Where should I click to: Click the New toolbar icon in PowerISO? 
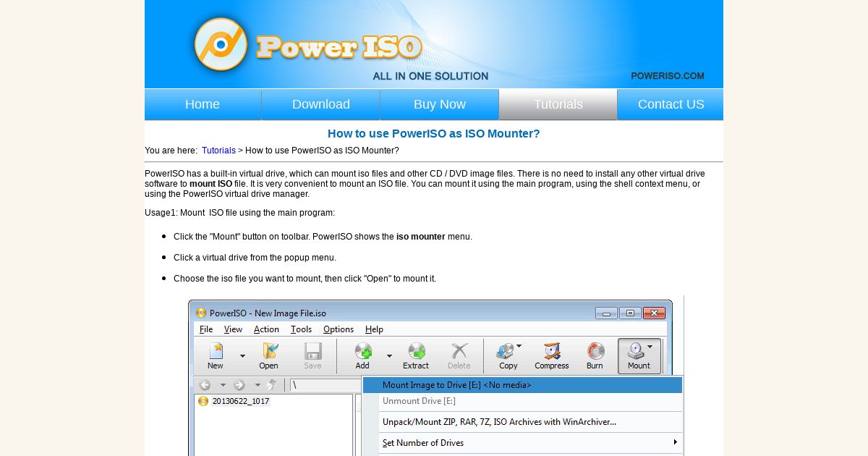pyautogui.click(x=216, y=352)
